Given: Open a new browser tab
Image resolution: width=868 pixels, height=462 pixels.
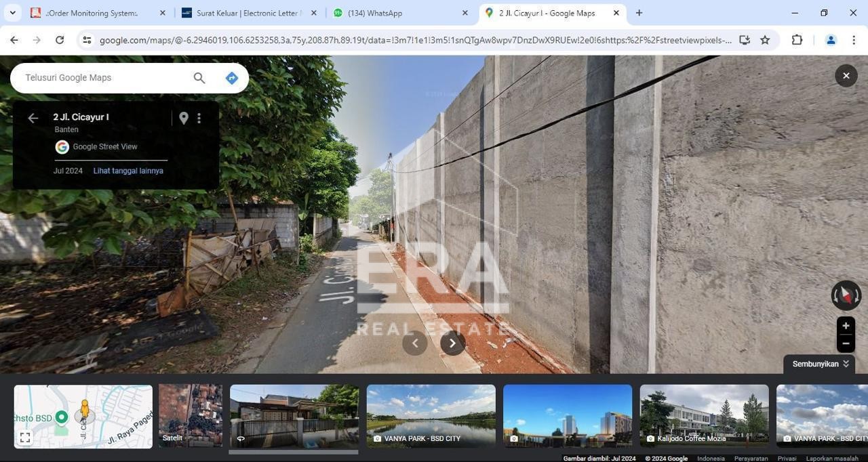Looking at the screenshot, I should (x=639, y=13).
